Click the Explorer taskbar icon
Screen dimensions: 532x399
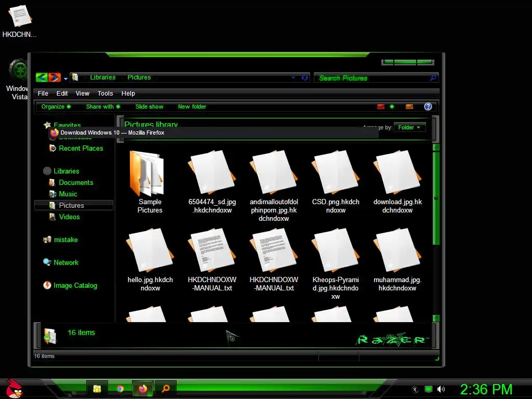[97, 389]
